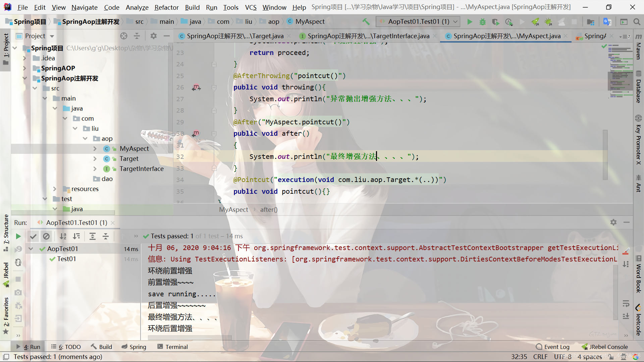Open the 6: TODO tool window
Screen dimensions: 644x362
tap(66, 347)
